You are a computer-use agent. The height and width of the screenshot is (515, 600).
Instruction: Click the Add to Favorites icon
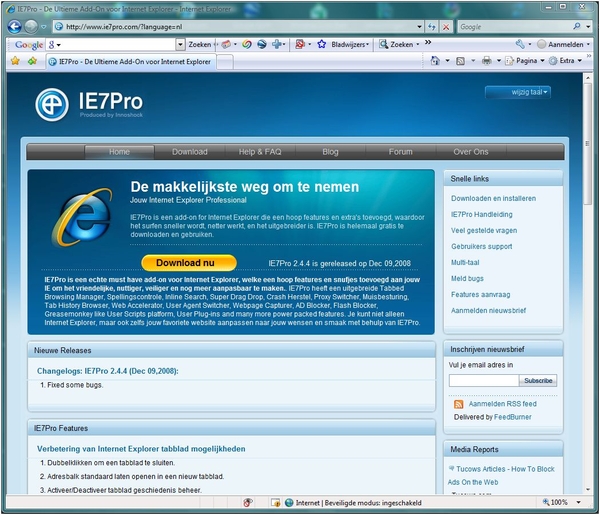[33, 61]
